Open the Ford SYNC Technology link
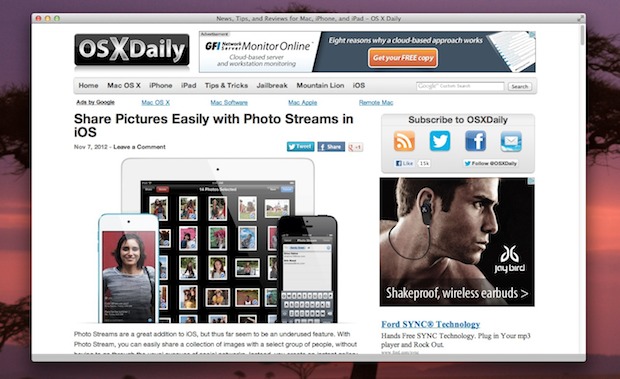The image size is (620, 379). point(431,324)
